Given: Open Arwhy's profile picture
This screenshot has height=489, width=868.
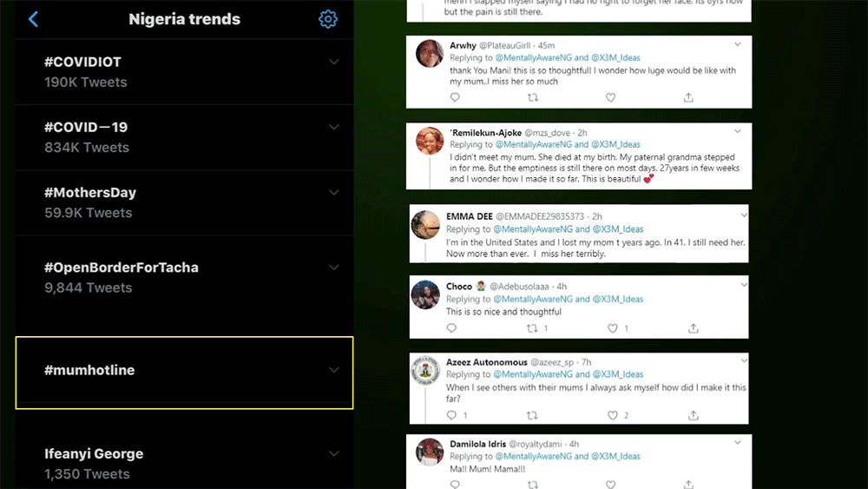Looking at the screenshot, I should (430, 54).
